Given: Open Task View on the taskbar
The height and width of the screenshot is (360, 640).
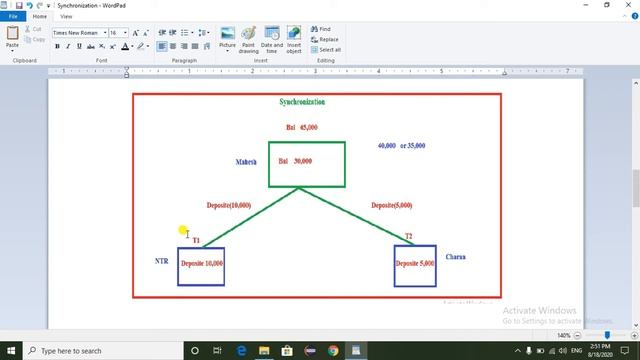Looking at the screenshot, I should [217, 351].
